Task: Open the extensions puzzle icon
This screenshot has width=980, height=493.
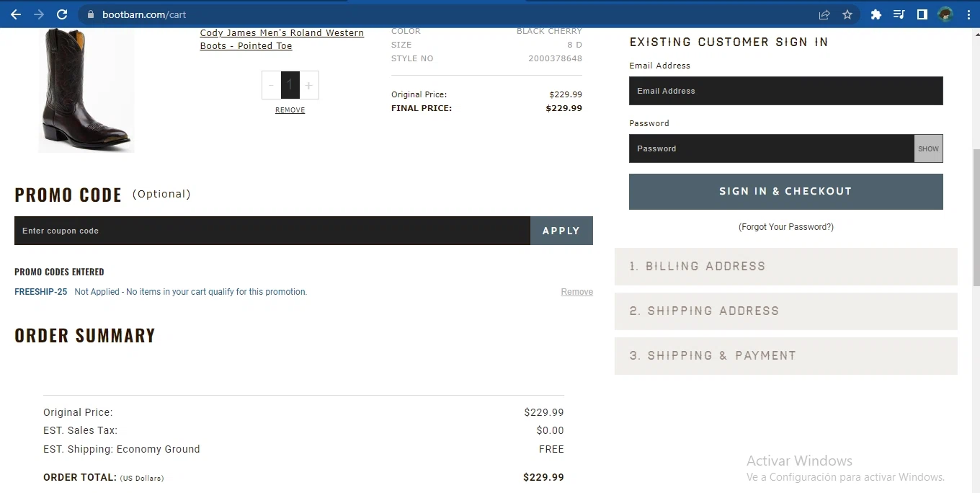Action: pyautogui.click(x=876, y=14)
